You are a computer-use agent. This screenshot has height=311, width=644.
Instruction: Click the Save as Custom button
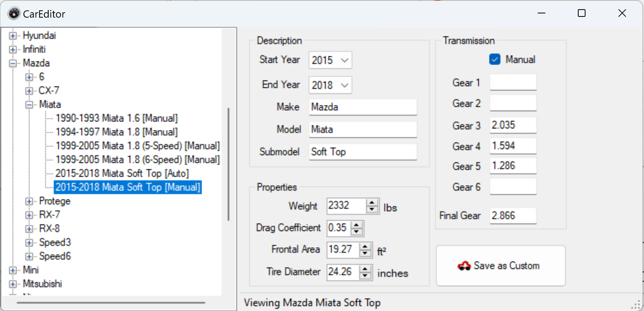tap(501, 265)
